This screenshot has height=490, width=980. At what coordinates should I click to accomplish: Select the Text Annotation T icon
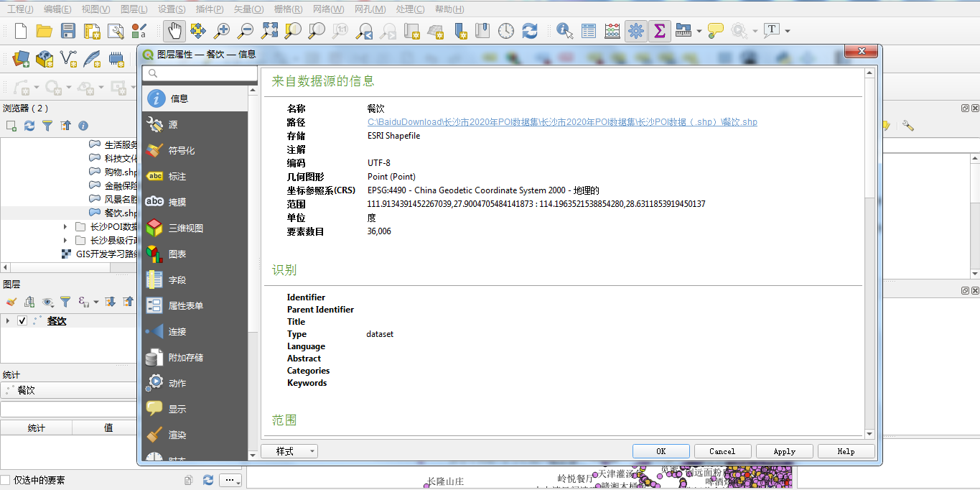(773, 31)
